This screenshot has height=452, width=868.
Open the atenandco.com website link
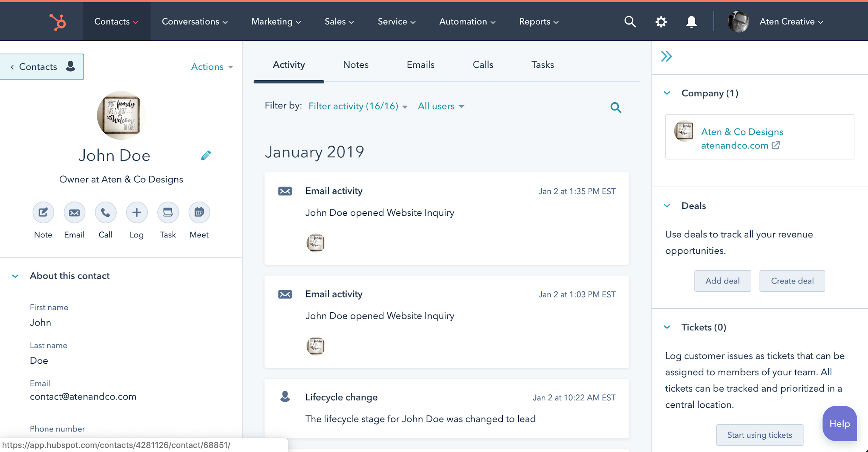click(x=735, y=146)
